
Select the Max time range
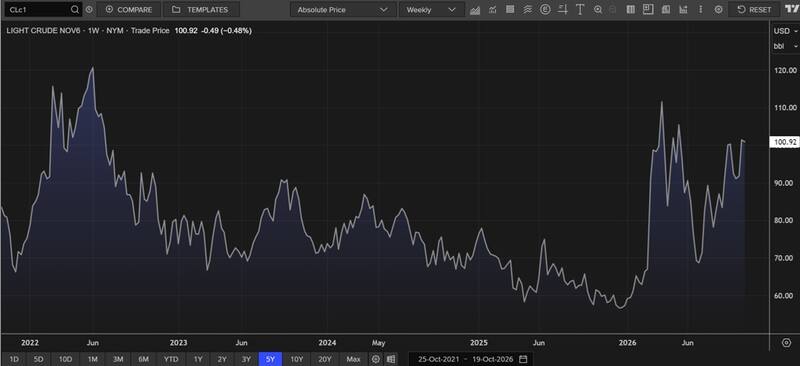coord(353,359)
